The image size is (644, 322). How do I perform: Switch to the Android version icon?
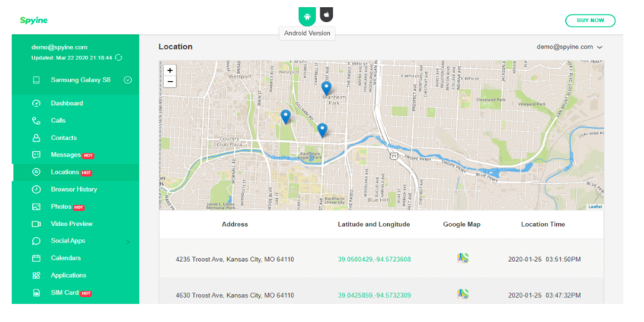click(x=307, y=16)
